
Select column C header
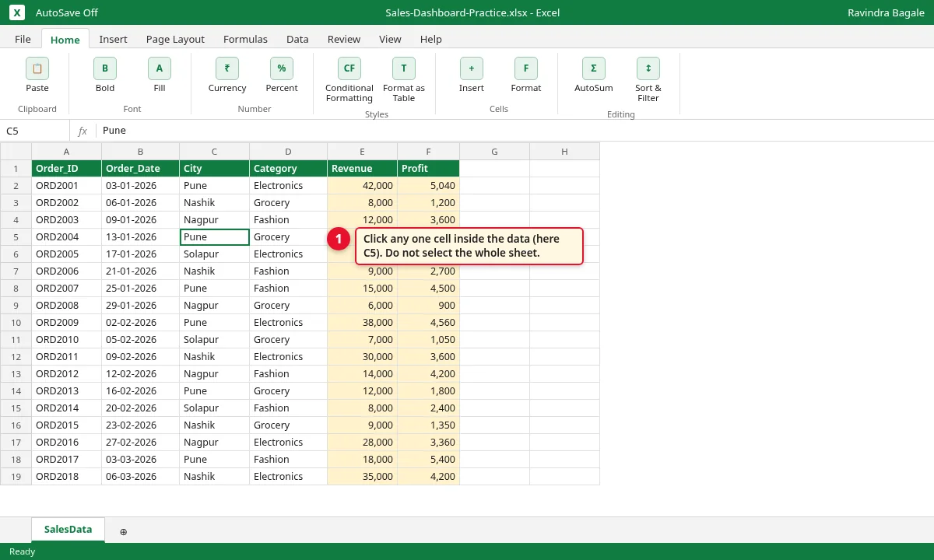coord(215,152)
